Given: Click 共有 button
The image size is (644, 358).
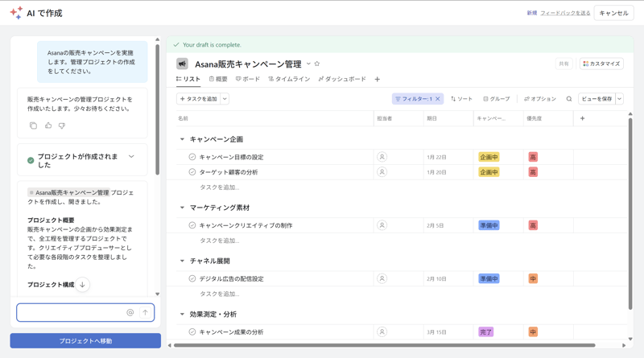Looking at the screenshot, I should (x=564, y=64).
